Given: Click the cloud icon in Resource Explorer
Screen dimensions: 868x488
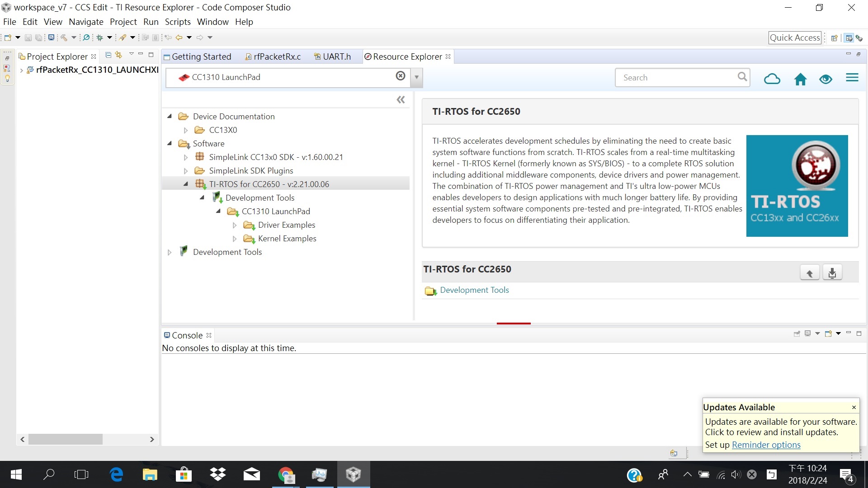Looking at the screenshot, I should click(772, 79).
